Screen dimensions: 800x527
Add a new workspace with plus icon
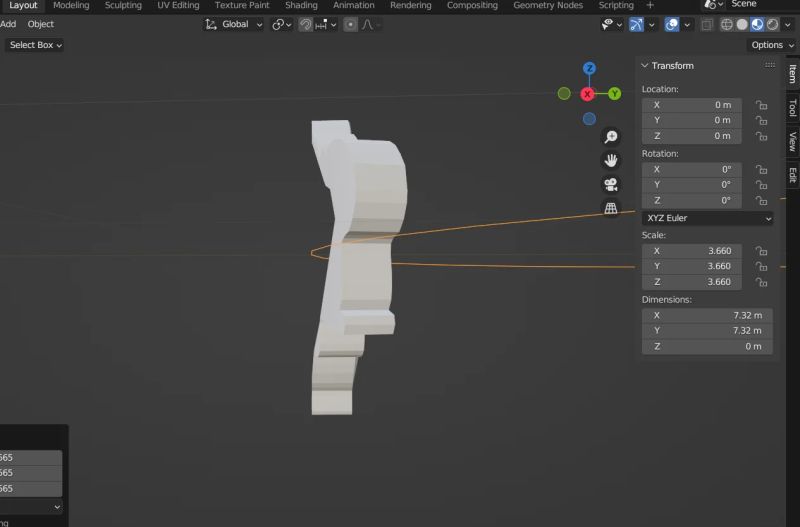tap(650, 6)
